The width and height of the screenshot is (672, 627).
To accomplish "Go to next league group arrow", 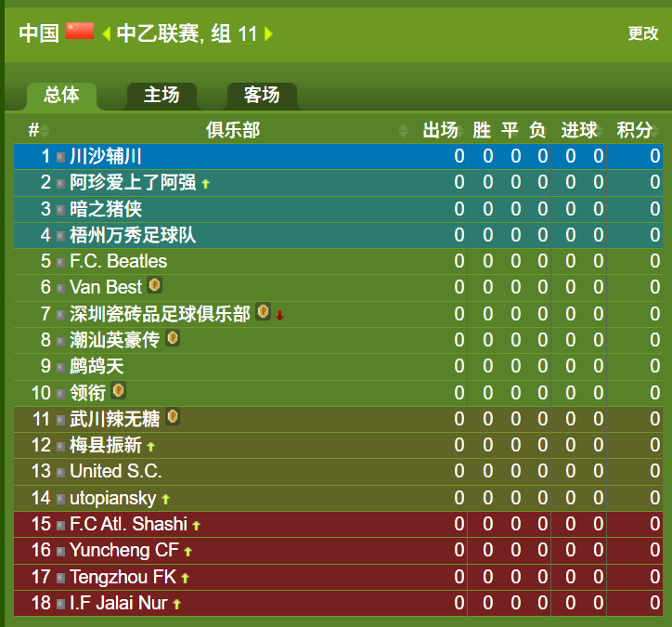I will click(x=268, y=33).
